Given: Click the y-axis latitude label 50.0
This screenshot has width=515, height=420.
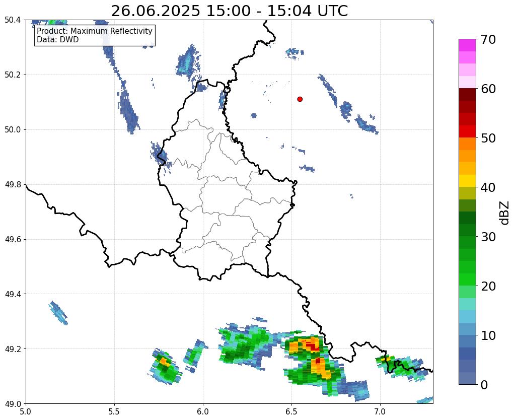Looking at the screenshot, I should 13,130.
